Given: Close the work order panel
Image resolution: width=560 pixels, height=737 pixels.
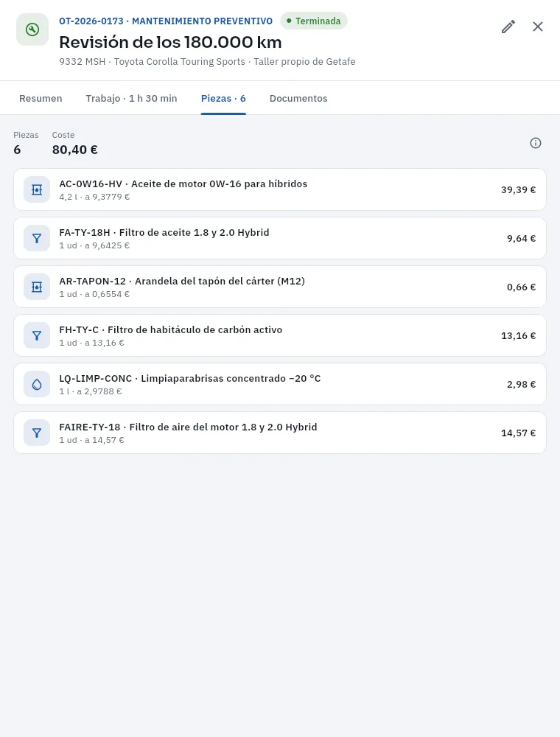Looking at the screenshot, I should [538, 27].
